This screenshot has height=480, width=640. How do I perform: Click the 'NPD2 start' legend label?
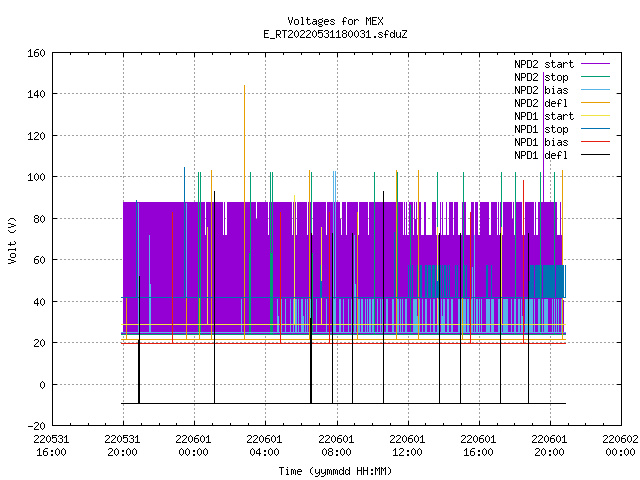(x=544, y=64)
